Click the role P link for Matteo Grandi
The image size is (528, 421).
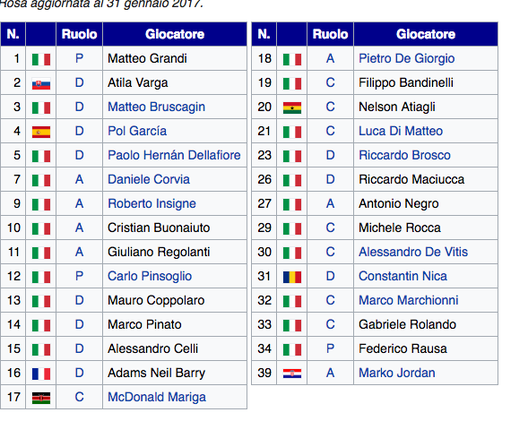pyautogui.click(x=79, y=59)
